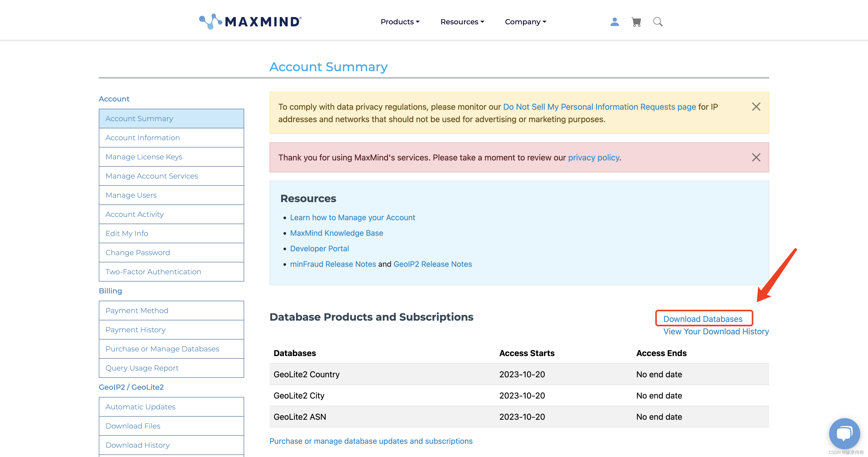The width and height of the screenshot is (868, 457).
Task: Select Automatic Updates sidebar item
Action: point(140,407)
